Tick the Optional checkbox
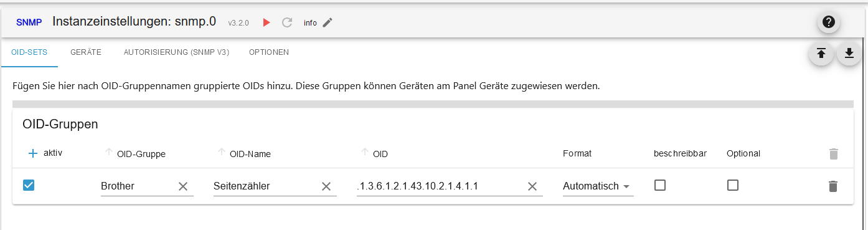 [733, 185]
